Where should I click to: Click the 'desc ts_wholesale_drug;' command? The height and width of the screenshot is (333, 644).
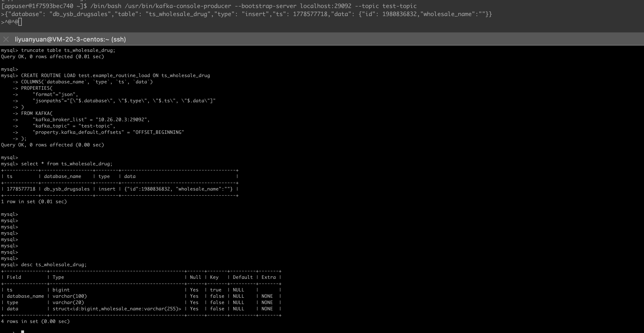54,265
